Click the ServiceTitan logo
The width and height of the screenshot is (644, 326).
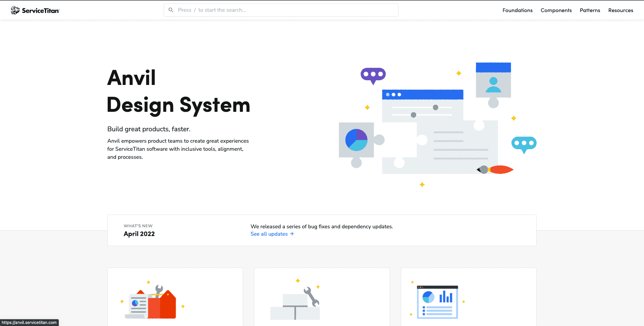(x=35, y=10)
